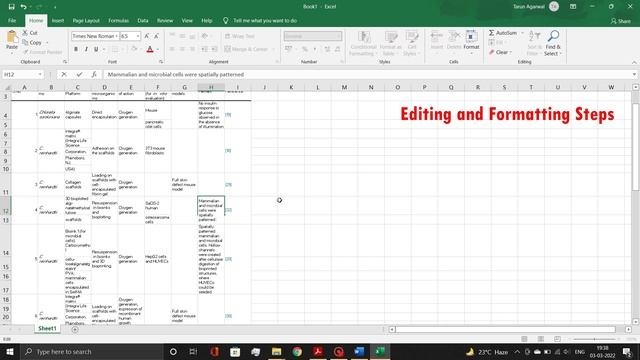
Task: Click the Insert Function fx button
Action: pyautogui.click(x=94, y=74)
